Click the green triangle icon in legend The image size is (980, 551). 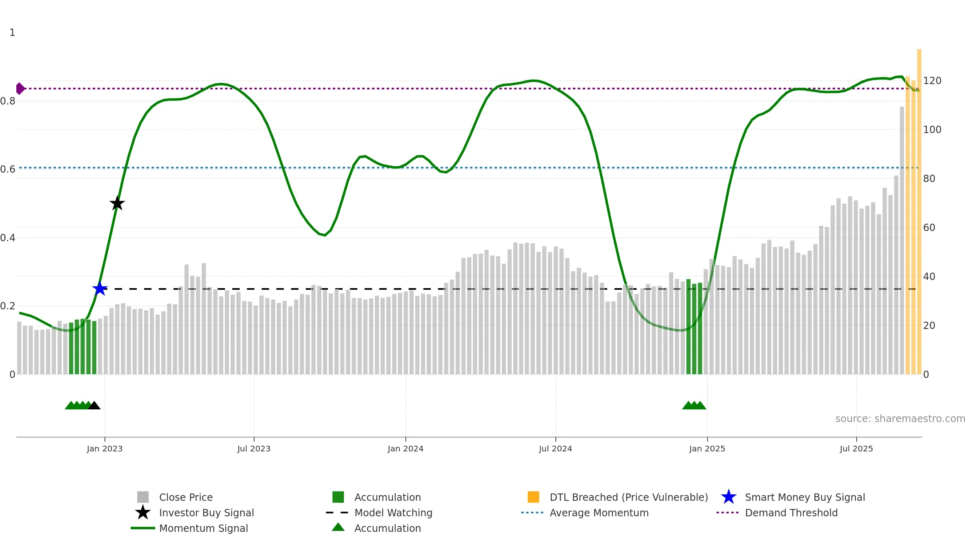(338, 527)
